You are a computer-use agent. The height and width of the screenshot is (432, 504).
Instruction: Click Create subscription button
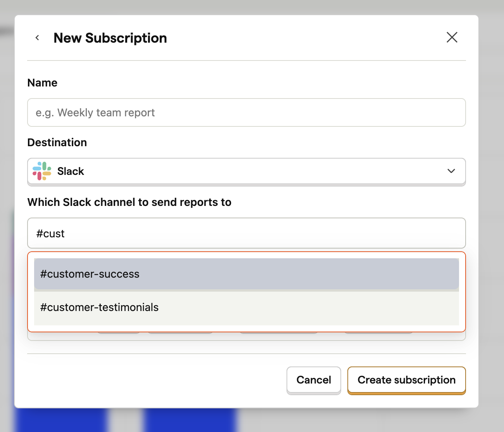[x=406, y=380]
